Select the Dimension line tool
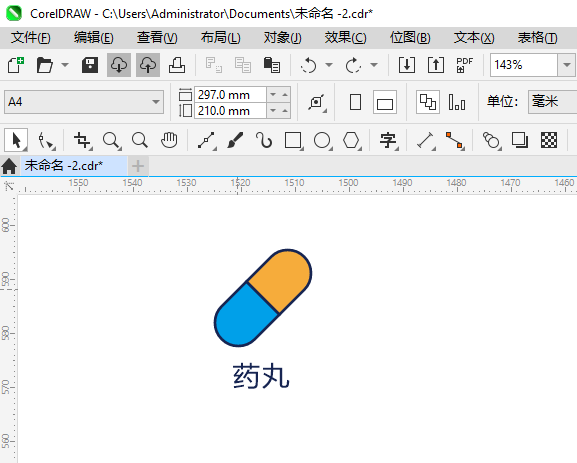This screenshot has width=577, height=463. [x=426, y=141]
